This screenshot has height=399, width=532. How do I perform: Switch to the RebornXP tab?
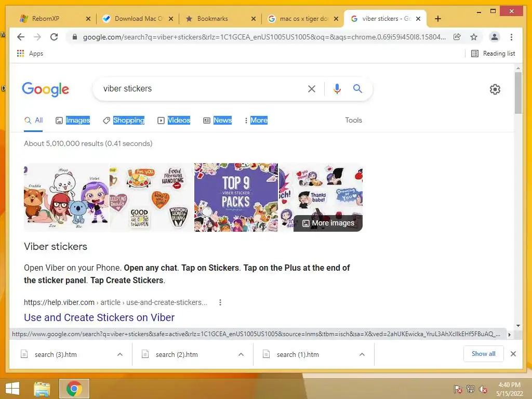(x=51, y=19)
